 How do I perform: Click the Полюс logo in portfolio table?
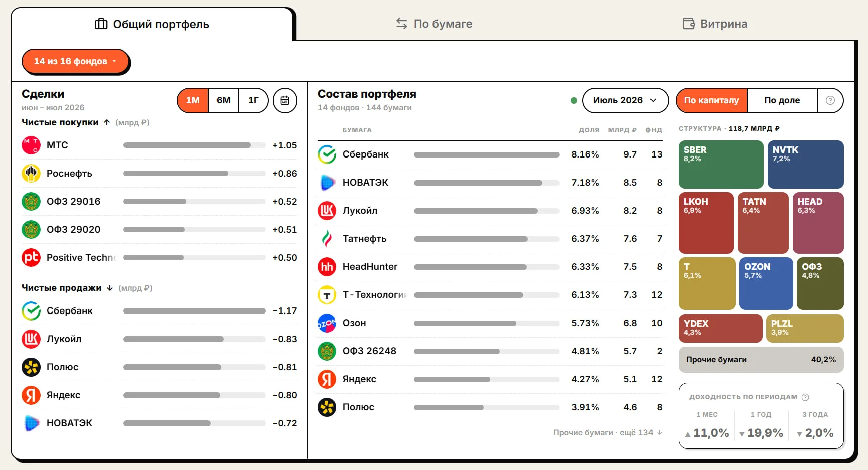(x=327, y=407)
